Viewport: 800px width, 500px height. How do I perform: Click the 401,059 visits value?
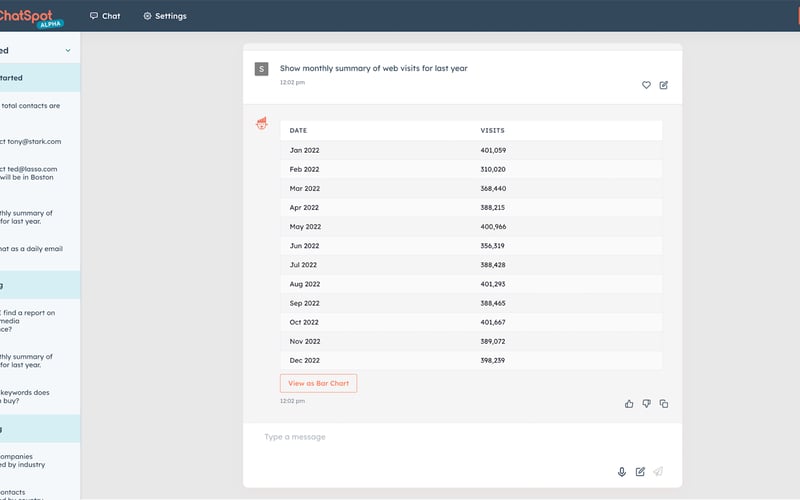pyautogui.click(x=493, y=150)
